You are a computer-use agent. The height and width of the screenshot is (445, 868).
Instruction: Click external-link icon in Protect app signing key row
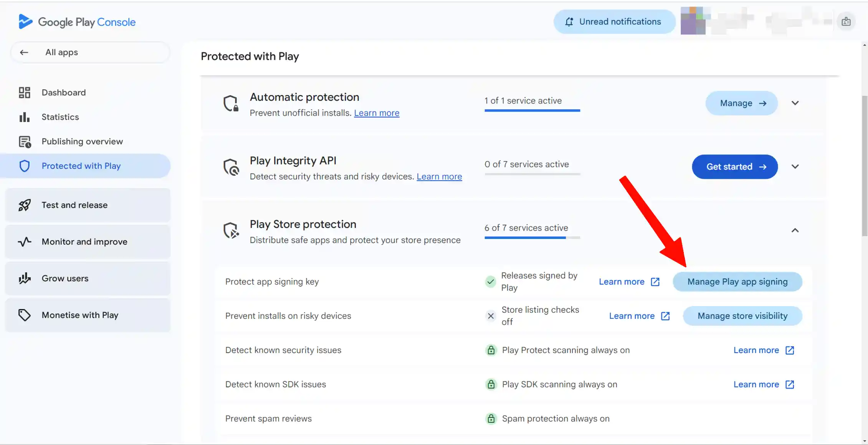point(655,282)
